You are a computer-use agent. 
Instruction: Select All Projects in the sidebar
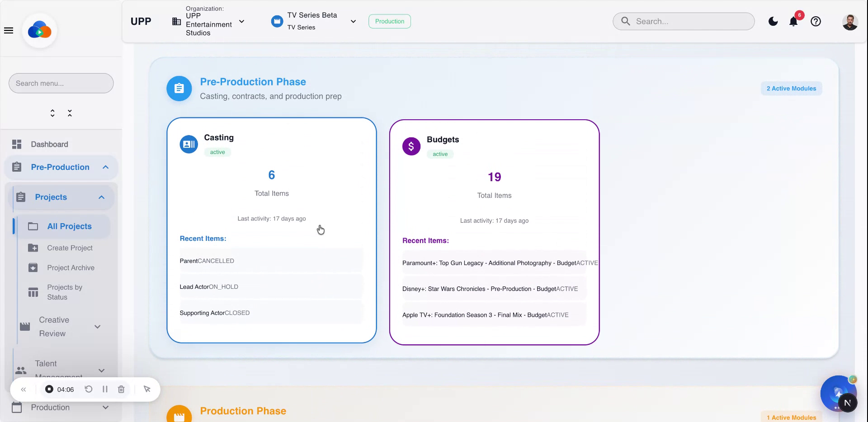pyautogui.click(x=69, y=226)
